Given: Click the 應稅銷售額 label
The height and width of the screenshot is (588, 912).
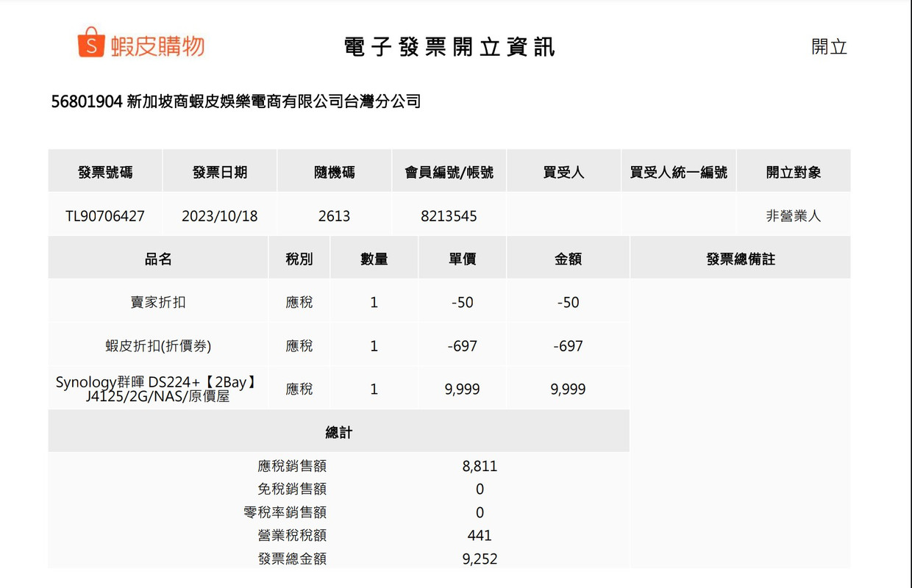Looking at the screenshot, I should pyautogui.click(x=292, y=466).
